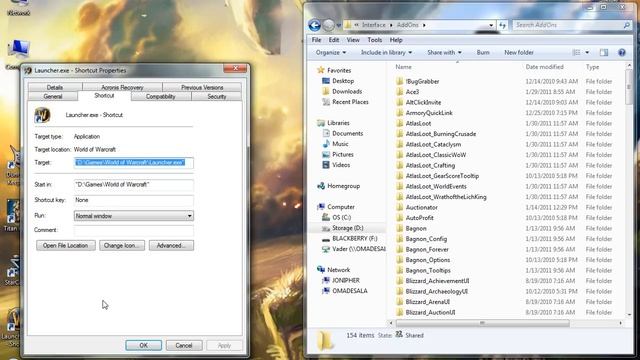Click the Network icon in sidebar
The height and width of the screenshot is (360, 640).
[321, 270]
